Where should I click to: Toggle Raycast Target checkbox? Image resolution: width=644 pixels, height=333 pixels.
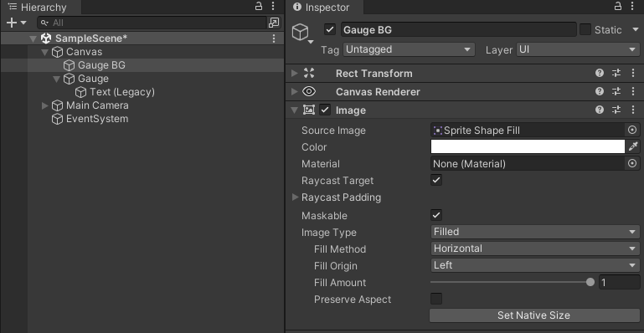436,181
